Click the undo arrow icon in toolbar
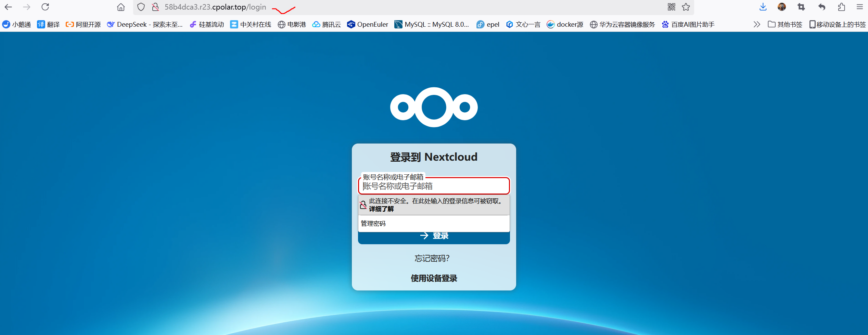This screenshot has height=335, width=868. click(x=822, y=7)
